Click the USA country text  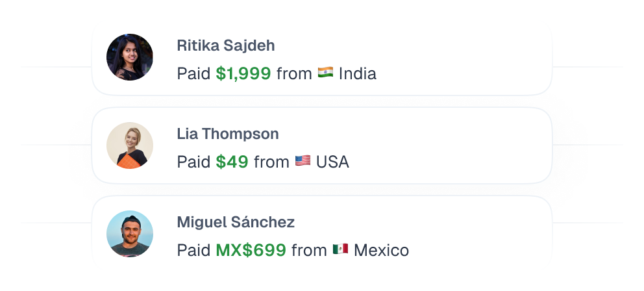(332, 162)
